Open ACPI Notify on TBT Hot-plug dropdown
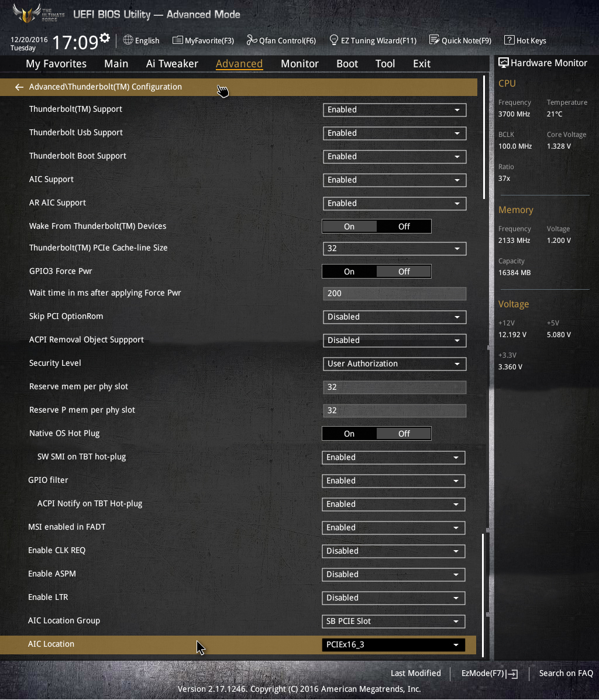 [x=394, y=505]
